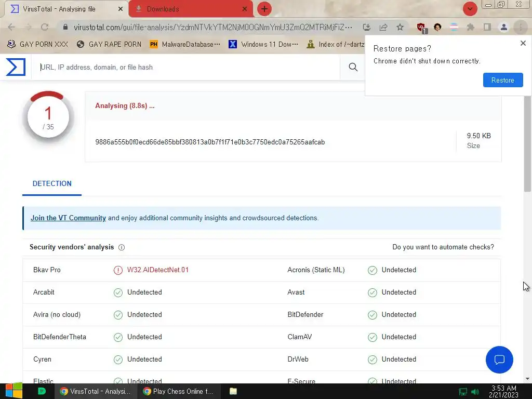Click the 1 / 35 detection score gauge
Image resolution: width=532 pixels, height=399 pixels.
click(48, 117)
